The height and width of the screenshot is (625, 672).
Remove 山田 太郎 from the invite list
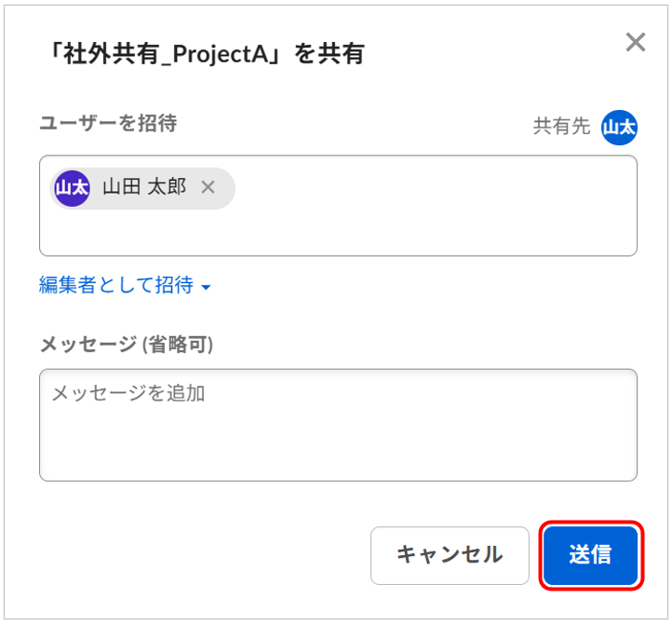[x=208, y=187]
